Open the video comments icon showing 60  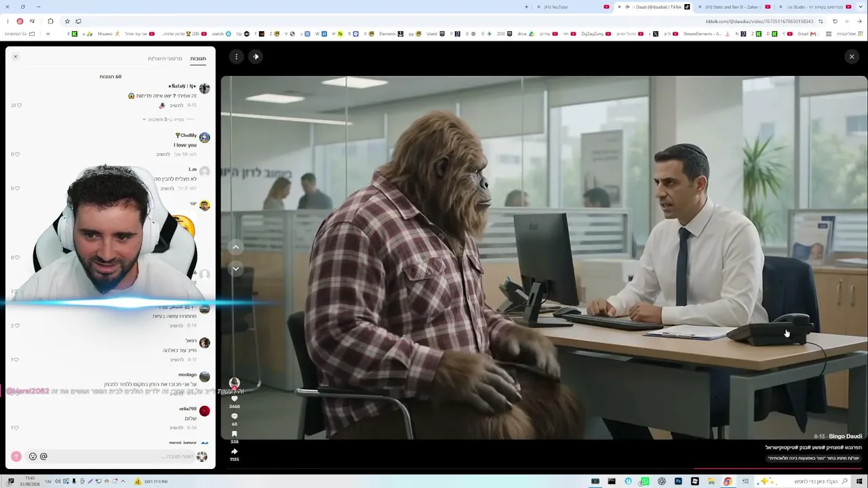(x=235, y=416)
